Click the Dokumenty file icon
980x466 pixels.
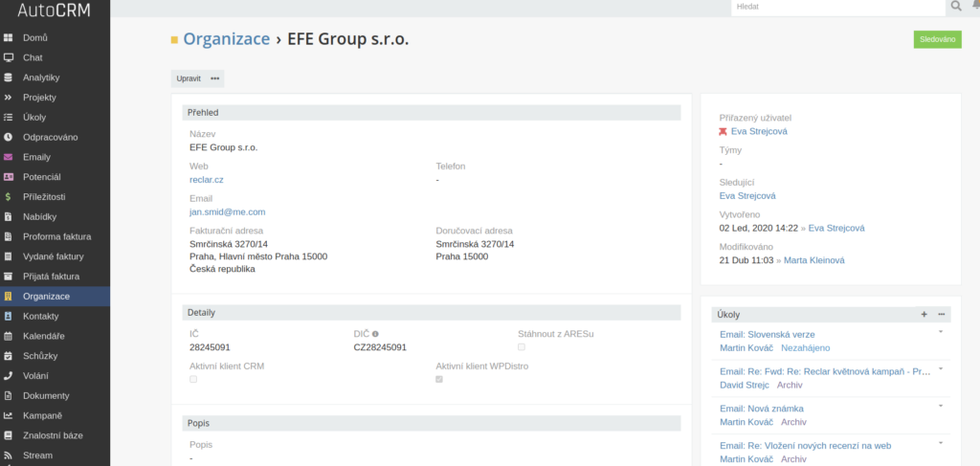[8, 395]
